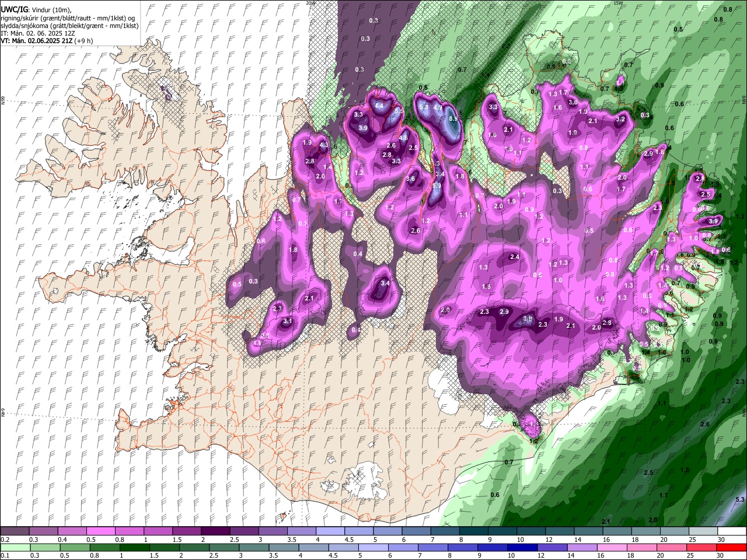The height and width of the screenshot is (560, 747).
Task: Click the 'IT: Mán. 02. 06. 2025 12Z' line
Action: tap(38, 33)
